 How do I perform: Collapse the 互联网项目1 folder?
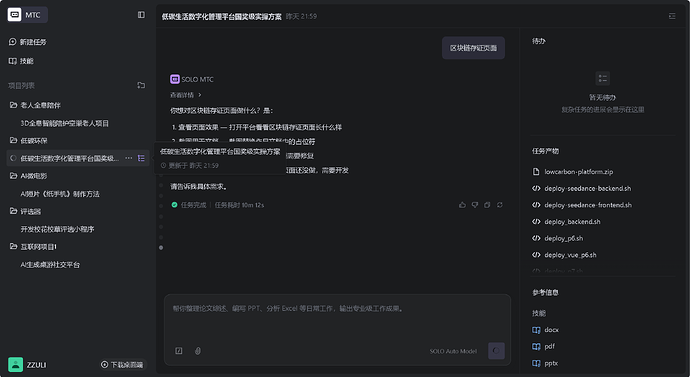(13, 246)
